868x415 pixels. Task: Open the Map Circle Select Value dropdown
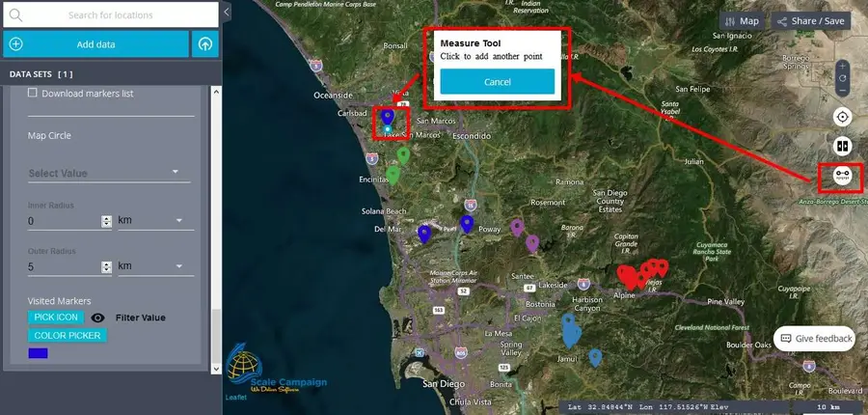pos(104,173)
